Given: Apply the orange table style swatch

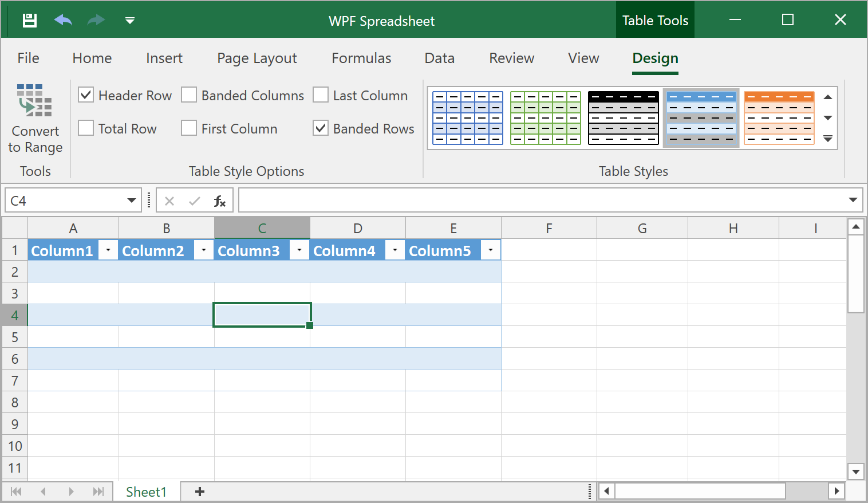Looking at the screenshot, I should tap(779, 118).
